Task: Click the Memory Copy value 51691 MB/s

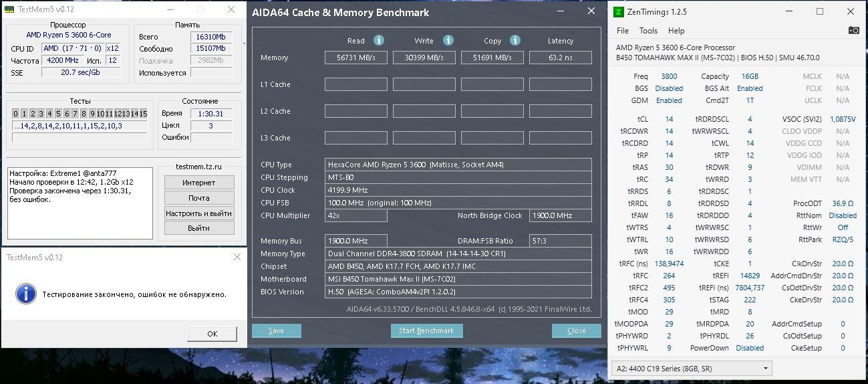Action: 492,58
